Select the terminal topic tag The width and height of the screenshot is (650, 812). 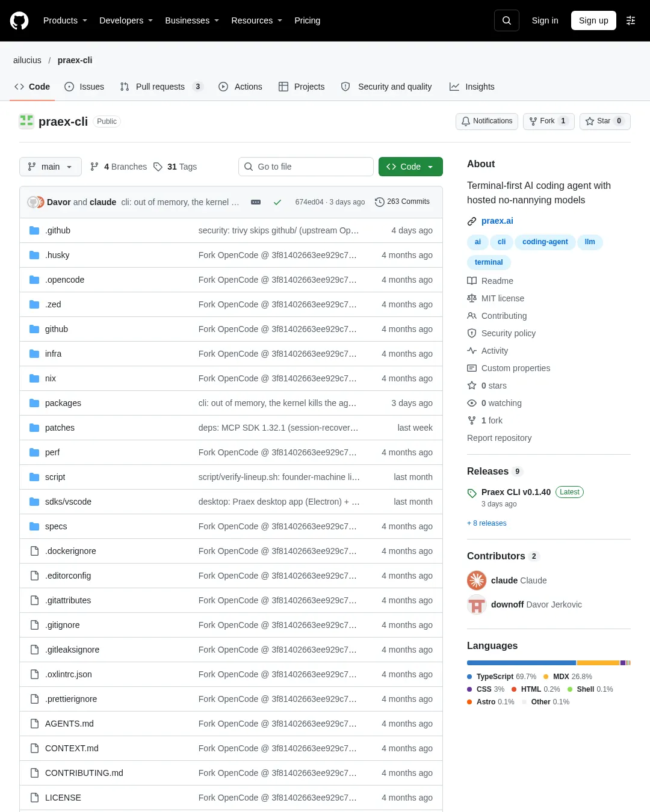(x=489, y=262)
